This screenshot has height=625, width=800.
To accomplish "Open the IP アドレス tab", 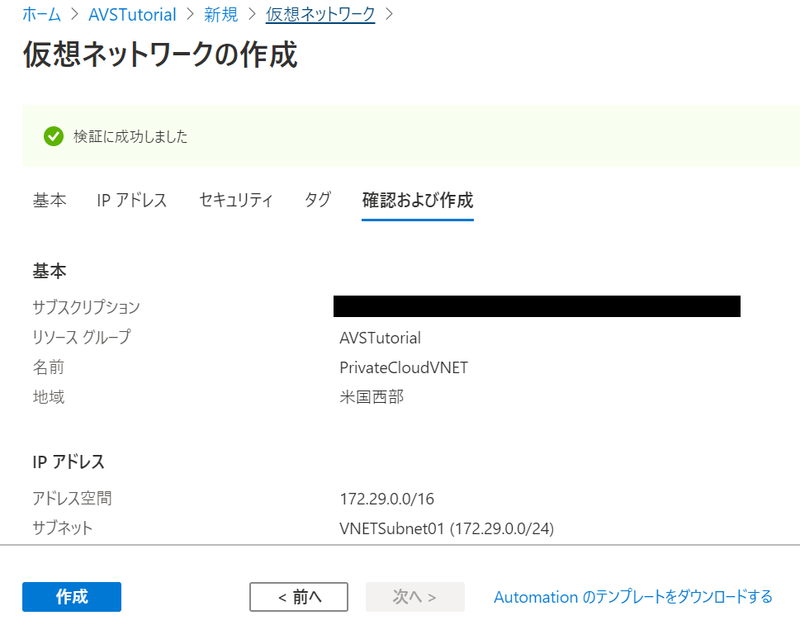I will pyautogui.click(x=132, y=200).
